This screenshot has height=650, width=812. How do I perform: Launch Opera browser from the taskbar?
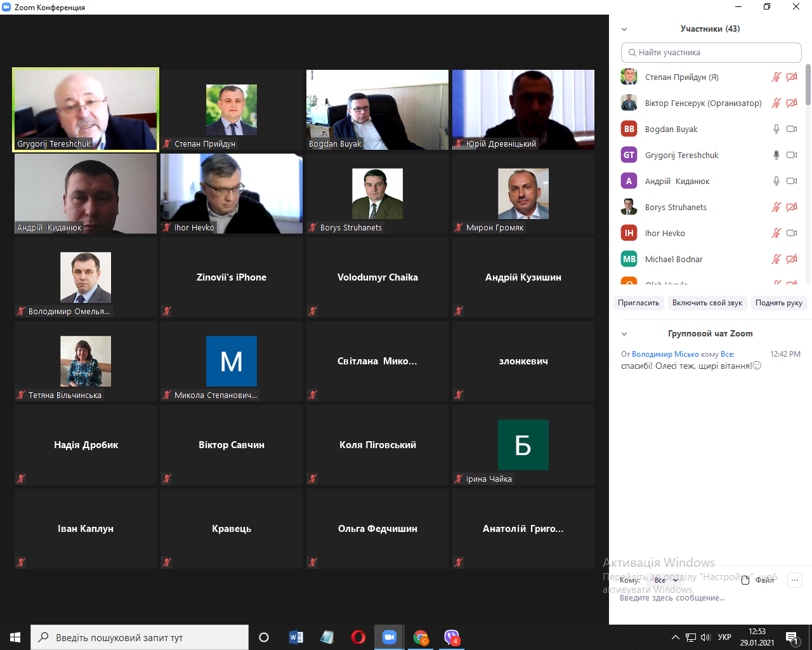pyautogui.click(x=358, y=637)
